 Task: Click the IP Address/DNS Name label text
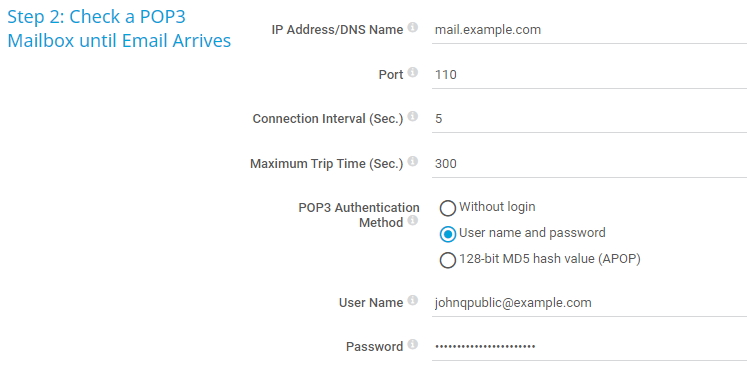tap(337, 30)
